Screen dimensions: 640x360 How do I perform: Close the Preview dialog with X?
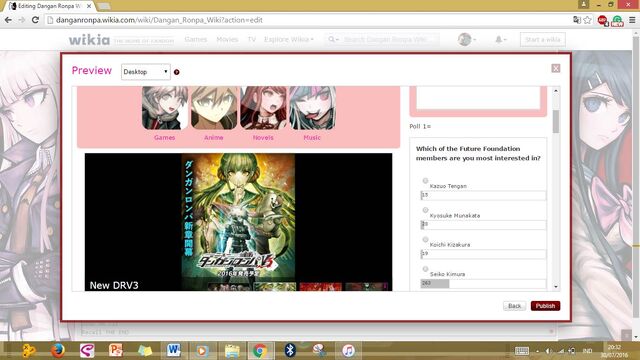556,68
